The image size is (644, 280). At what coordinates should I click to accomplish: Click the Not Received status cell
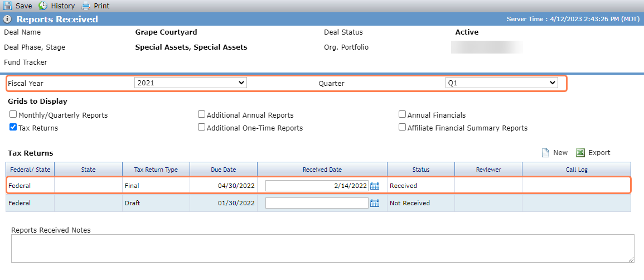coord(421,203)
